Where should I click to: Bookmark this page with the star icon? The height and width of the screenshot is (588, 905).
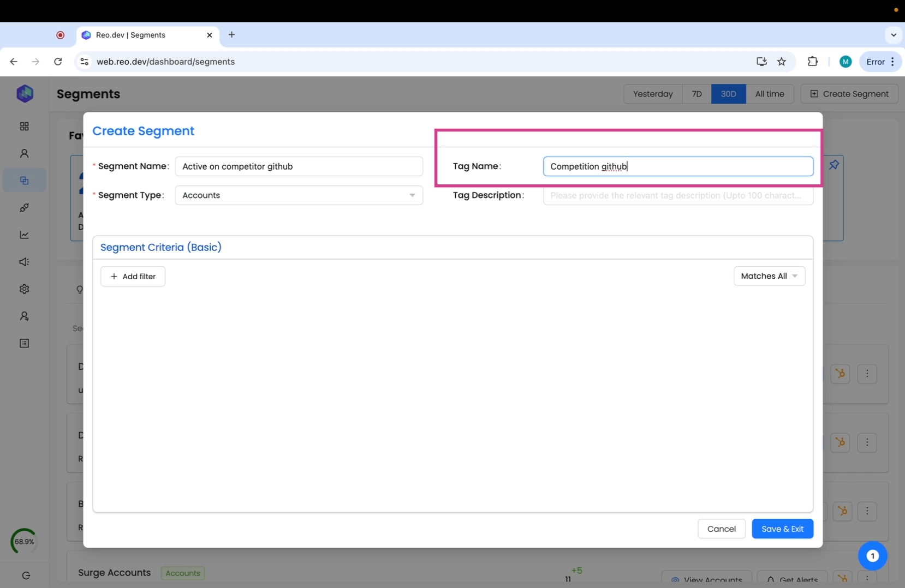tap(782, 62)
